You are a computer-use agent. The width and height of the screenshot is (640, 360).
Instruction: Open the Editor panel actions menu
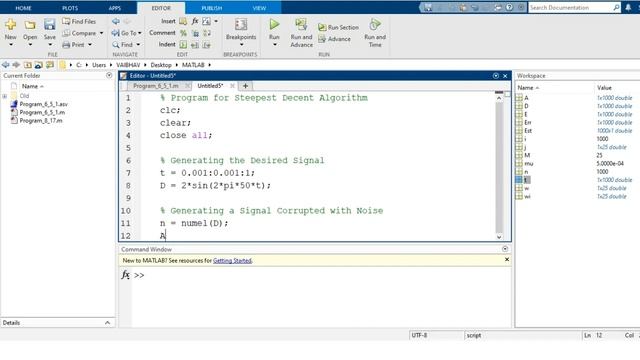pyautogui.click(x=496, y=76)
